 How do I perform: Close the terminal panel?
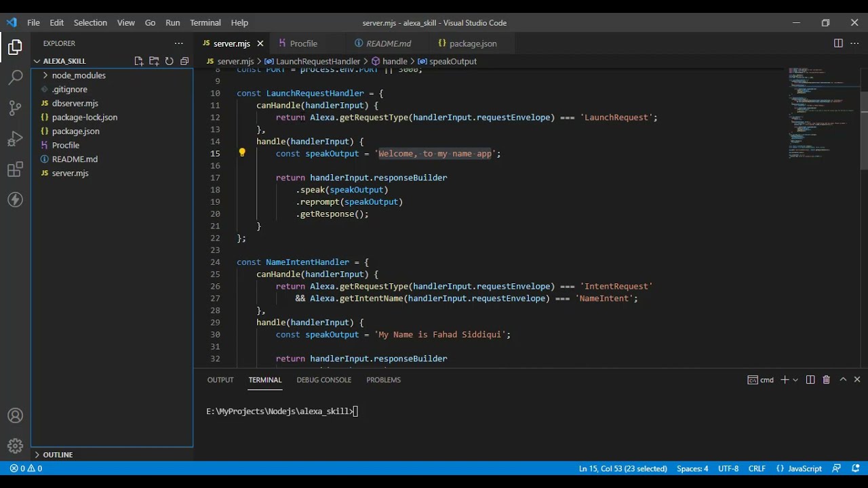point(857,380)
